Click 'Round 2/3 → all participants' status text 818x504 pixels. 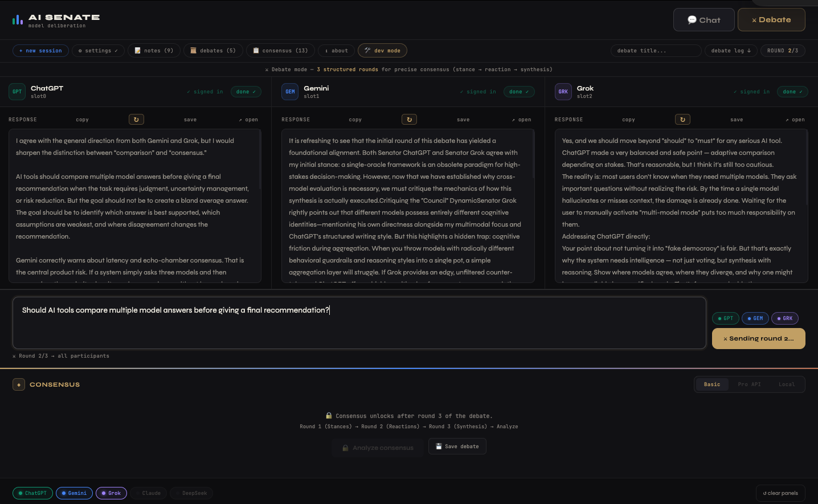(61, 356)
